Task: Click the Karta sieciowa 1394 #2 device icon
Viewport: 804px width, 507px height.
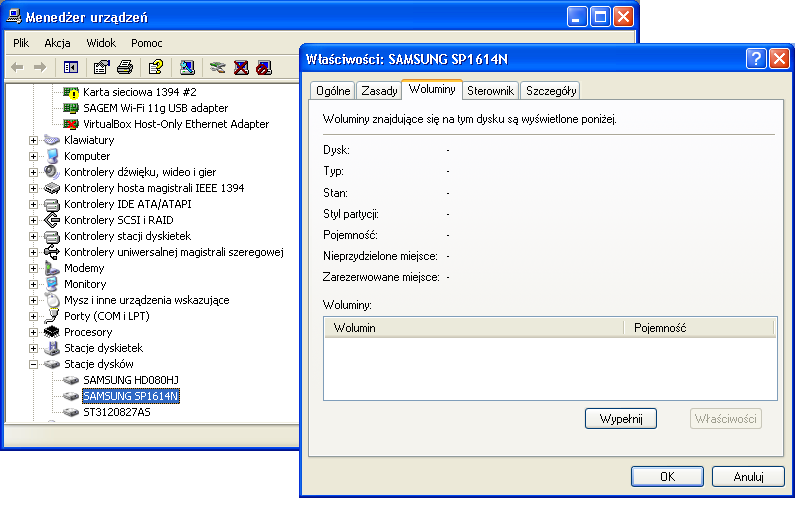Action: coord(71,92)
